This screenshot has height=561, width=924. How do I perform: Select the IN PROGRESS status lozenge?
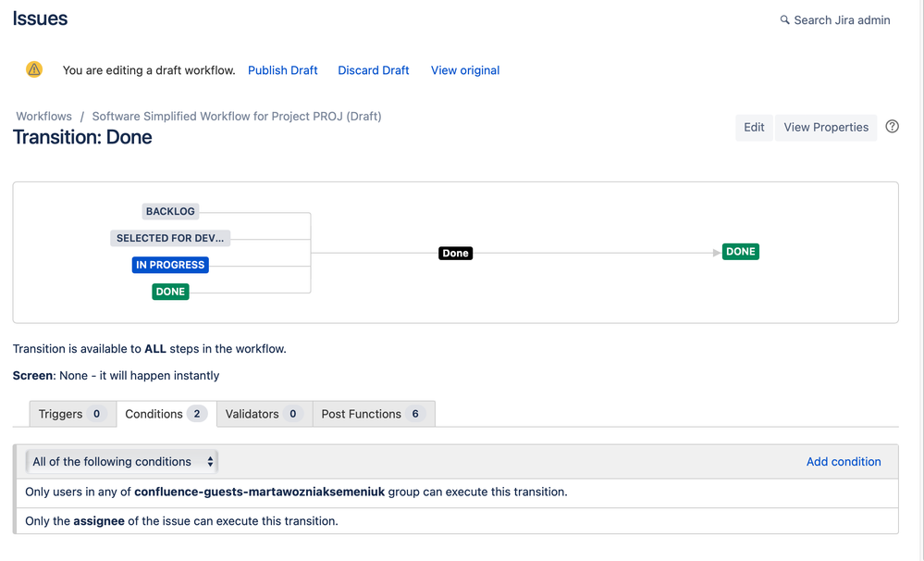170,265
